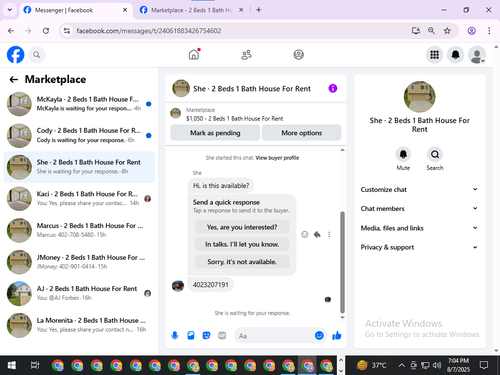Open JMoney conversation

[x=79, y=262]
